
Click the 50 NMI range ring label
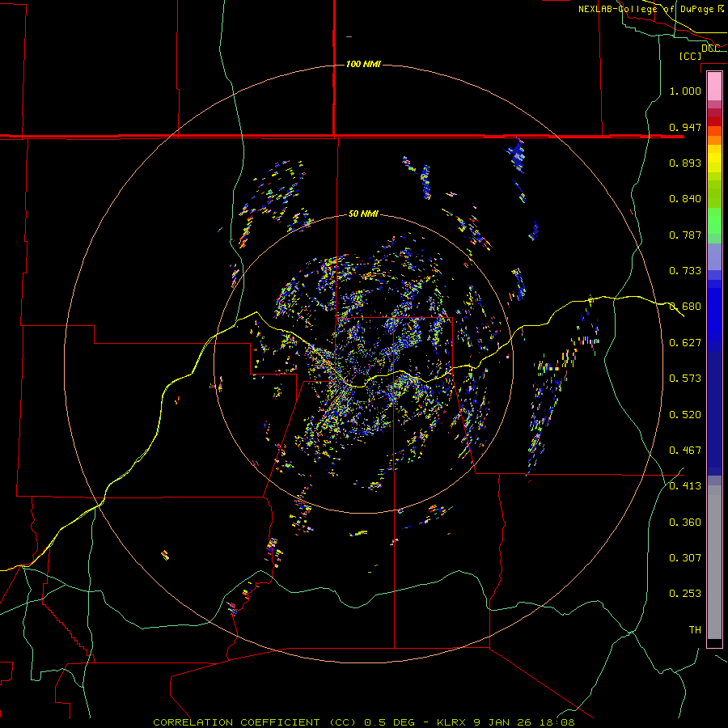pyautogui.click(x=363, y=214)
